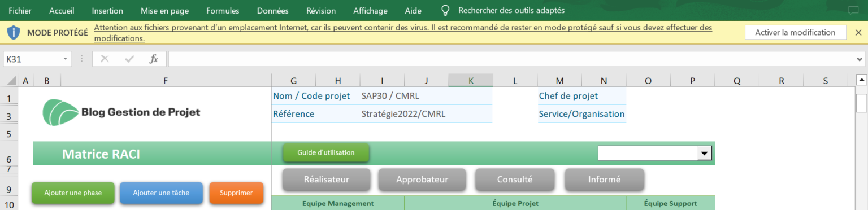Click the protected mode shield info icon

click(14, 32)
